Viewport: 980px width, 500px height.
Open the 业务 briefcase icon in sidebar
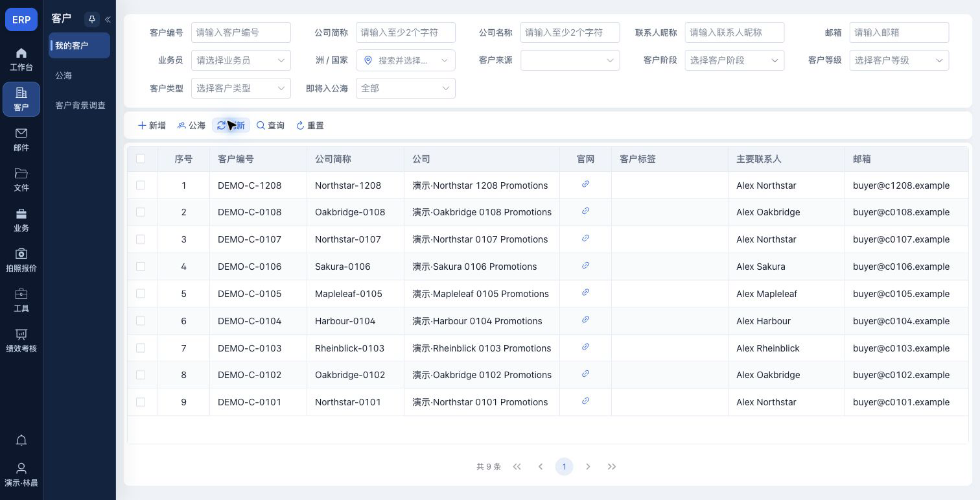[x=21, y=220]
